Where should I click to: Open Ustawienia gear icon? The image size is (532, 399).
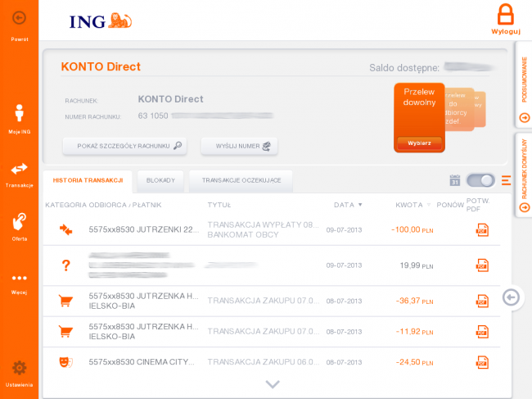(20, 368)
